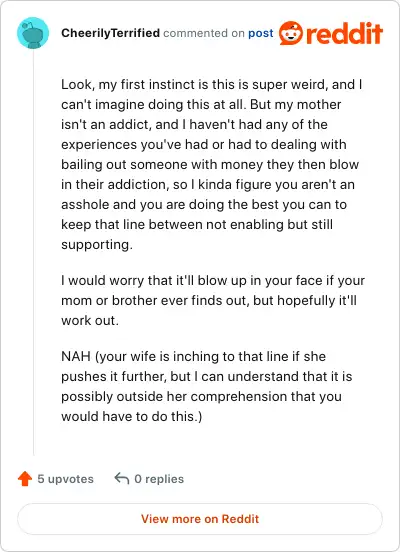Click the "commented on" header text
Viewport: 400px width, 552px height.
(x=204, y=33)
